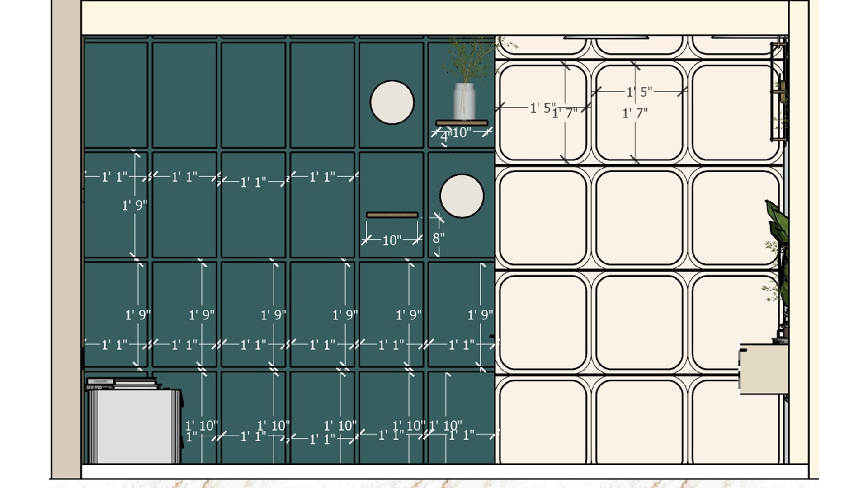Image resolution: width=868 pixels, height=488 pixels.
Task: Select the cream floating cabinet at the right edge
Action: (764, 369)
